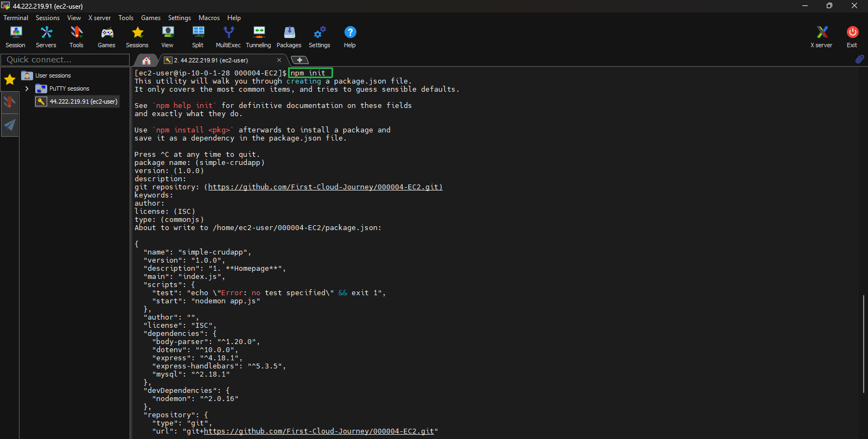
Task: Select User sessions tree item
Action: pyautogui.click(x=53, y=75)
